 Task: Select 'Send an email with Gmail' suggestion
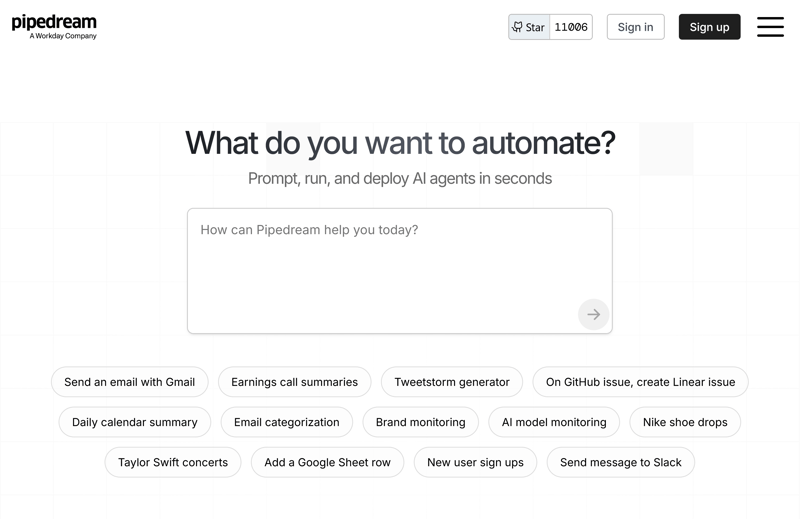[x=130, y=382]
